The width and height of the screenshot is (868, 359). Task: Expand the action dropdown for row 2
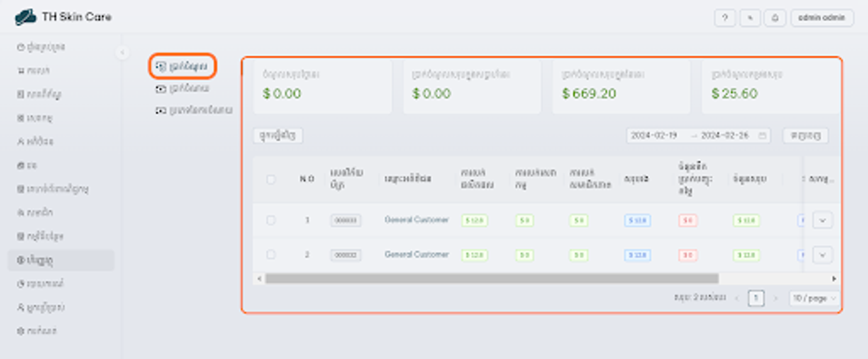click(x=822, y=255)
